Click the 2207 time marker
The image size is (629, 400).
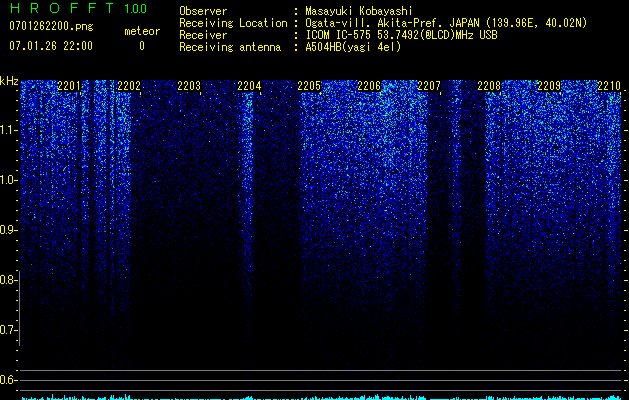point(429,86)
